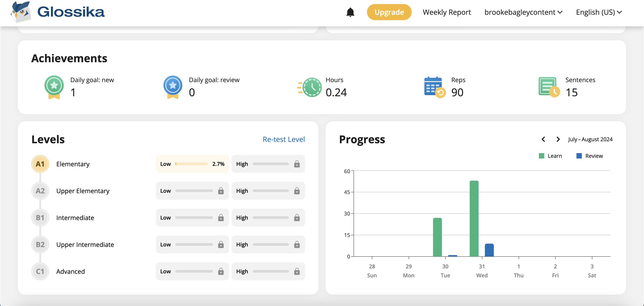Click the lock icon on A1 High
Screen dimensions: 644x306
[x=297, y=164]
